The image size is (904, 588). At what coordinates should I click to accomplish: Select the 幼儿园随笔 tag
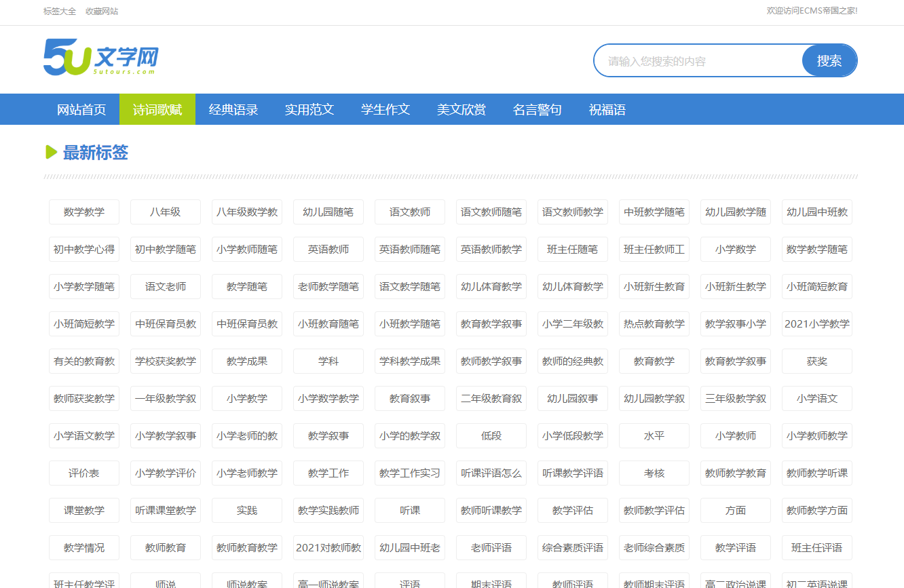[x=328, y=212]
